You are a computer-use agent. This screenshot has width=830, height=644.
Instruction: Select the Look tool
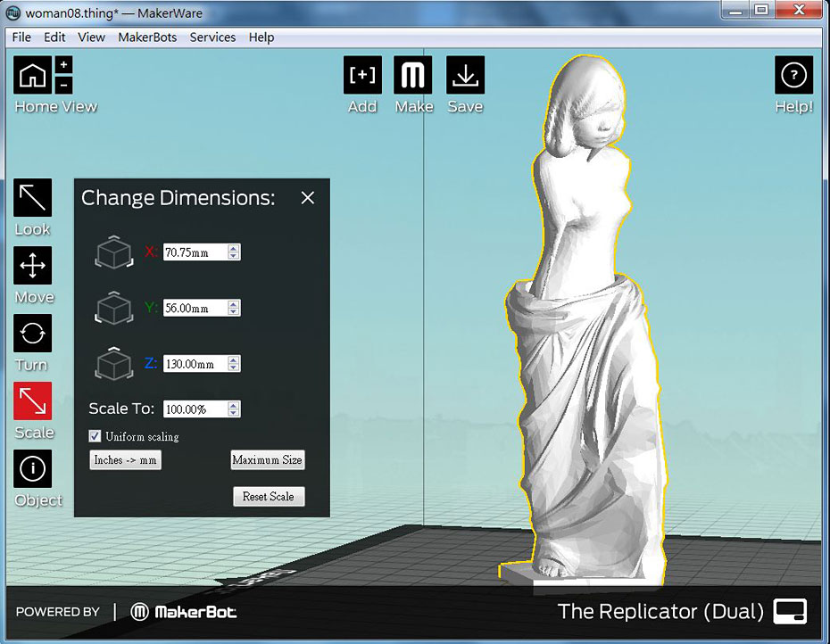(33, 197)
